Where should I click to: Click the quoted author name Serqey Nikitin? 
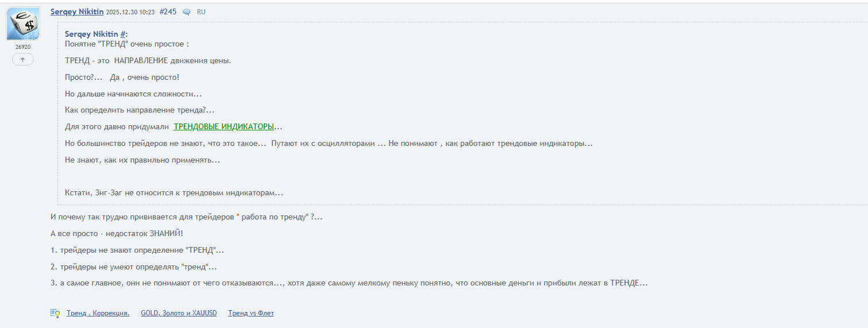[91, 34]
